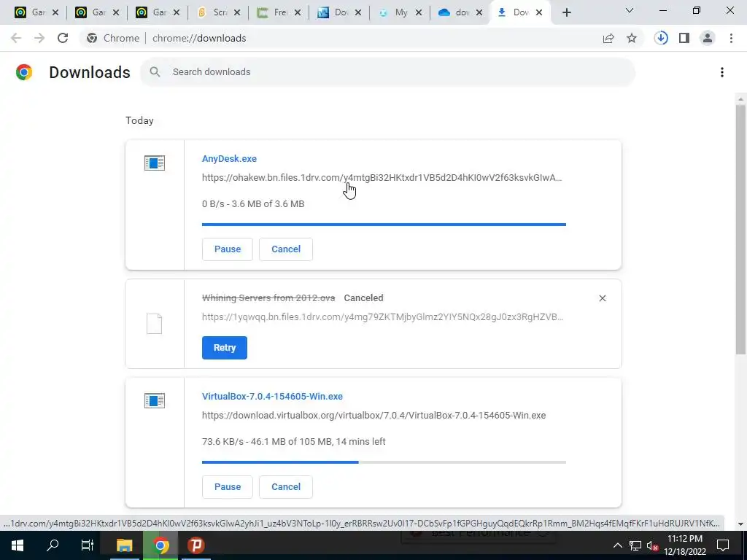The width and height of the screenshot is (747, 560).
Task: Reload the downloads page
Action: point(63,38)
